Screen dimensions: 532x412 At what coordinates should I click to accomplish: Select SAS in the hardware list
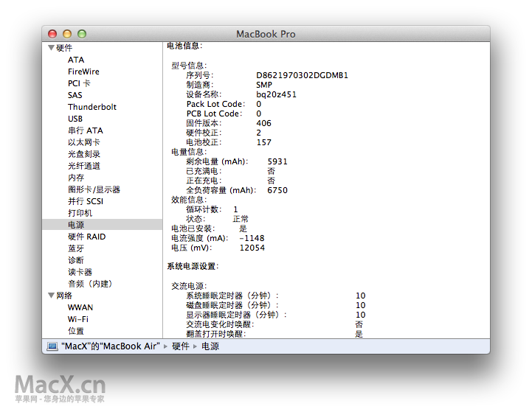pos(75,95)
